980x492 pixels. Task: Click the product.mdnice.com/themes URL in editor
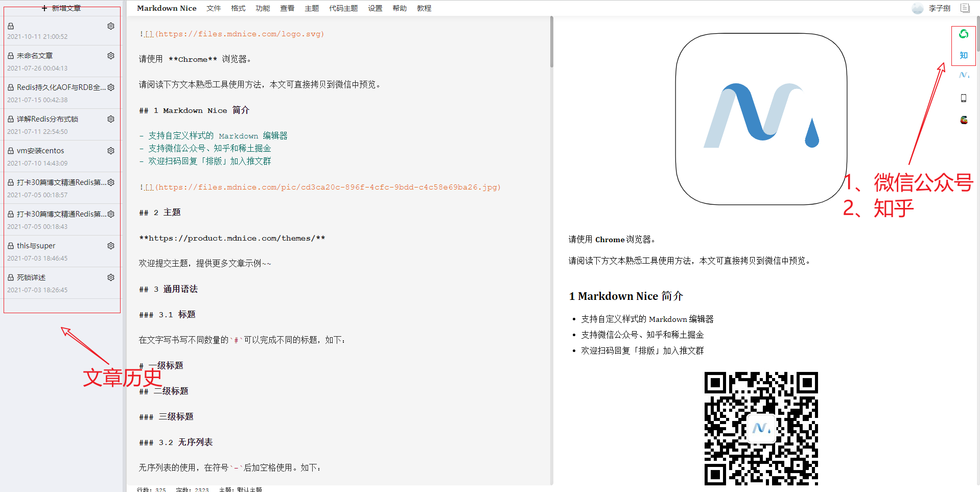(232, 238)
